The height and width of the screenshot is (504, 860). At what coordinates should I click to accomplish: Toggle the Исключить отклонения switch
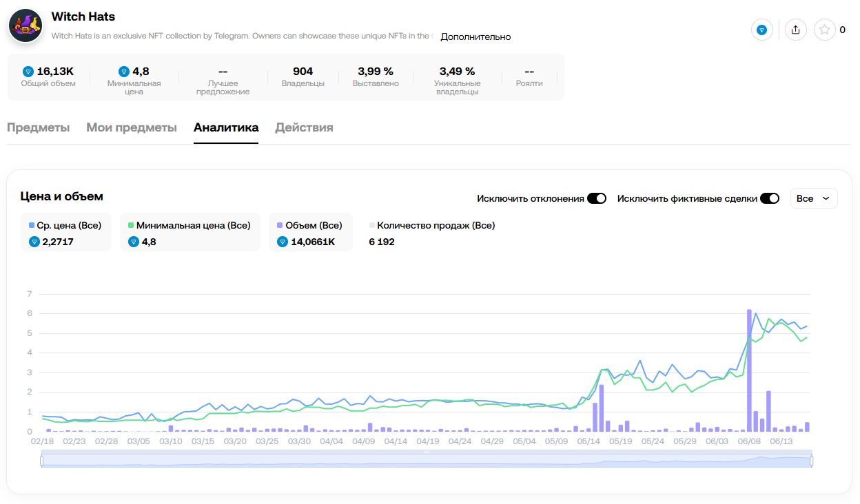tap(596, 198)
